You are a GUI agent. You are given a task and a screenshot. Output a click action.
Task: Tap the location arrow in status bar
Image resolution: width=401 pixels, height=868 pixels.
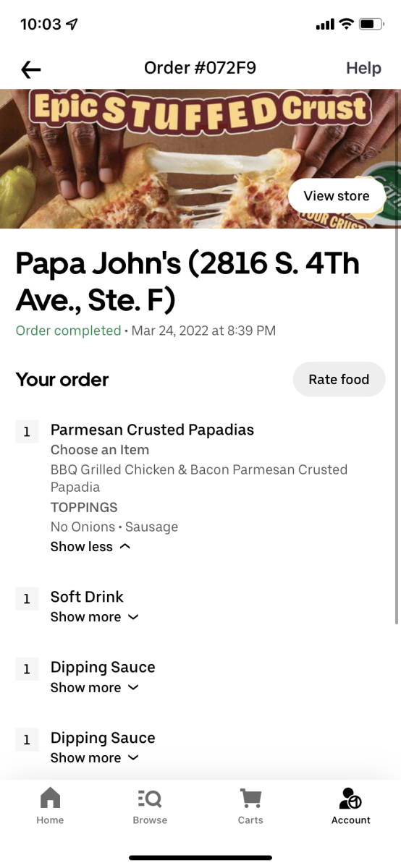pyautogui.click(x=72, y=24)
